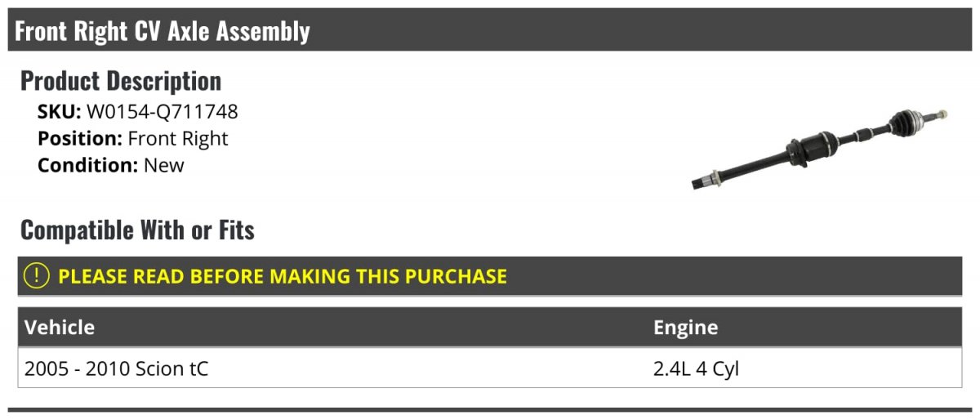Select the Front Right position value
The width and height of the screenshot is (980, 420).
coord(178,138)
